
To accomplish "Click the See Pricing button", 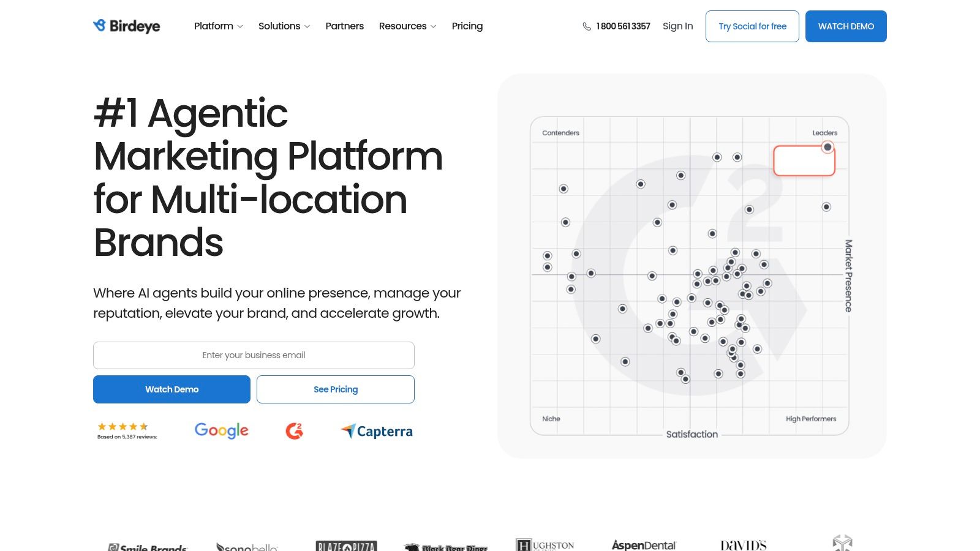I will 335,389.
